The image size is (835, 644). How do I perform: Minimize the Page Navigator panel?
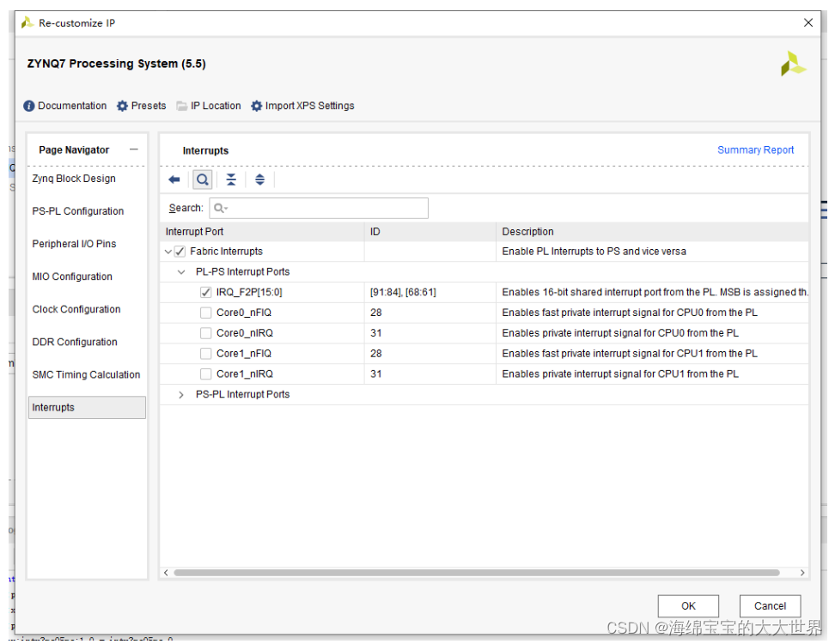click(x=134, y=149)
